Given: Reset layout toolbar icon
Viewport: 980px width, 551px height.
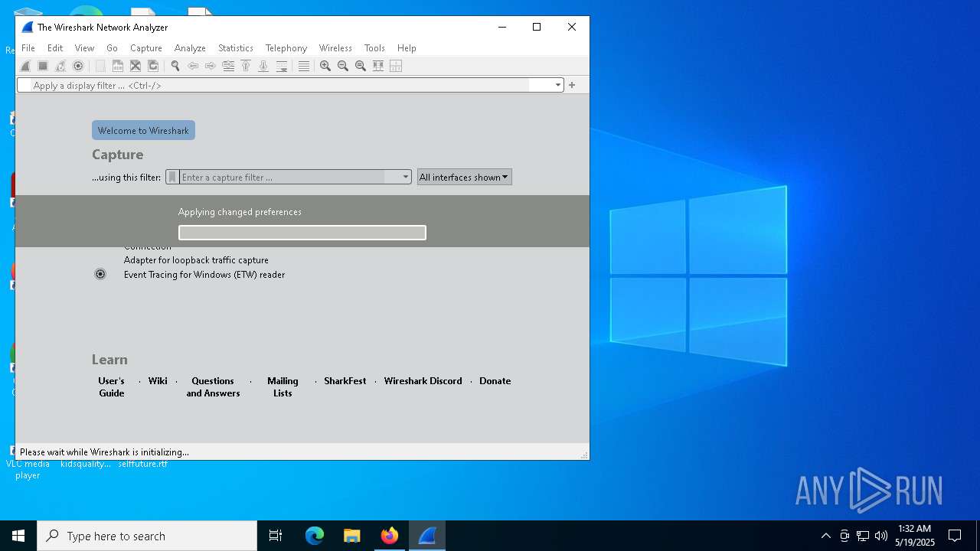Looking at the screenshot, I should tap(396, 66).
